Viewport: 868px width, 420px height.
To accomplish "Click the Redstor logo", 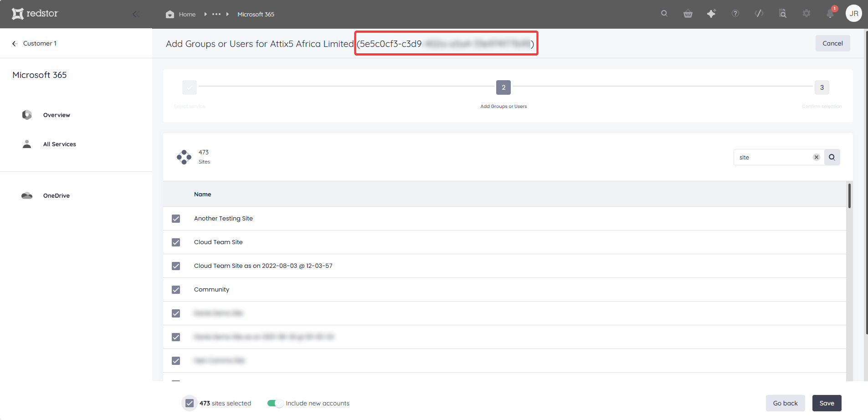I will point(35,14).
